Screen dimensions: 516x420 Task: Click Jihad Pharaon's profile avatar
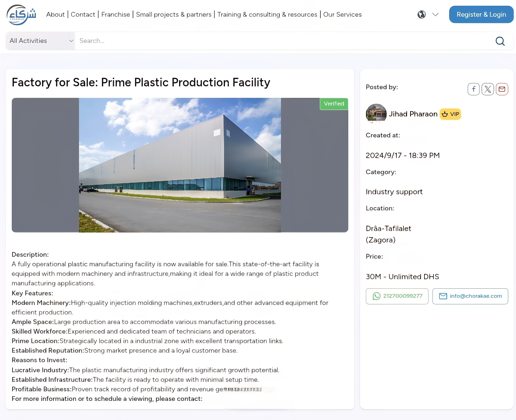click(x=376, y=114)
